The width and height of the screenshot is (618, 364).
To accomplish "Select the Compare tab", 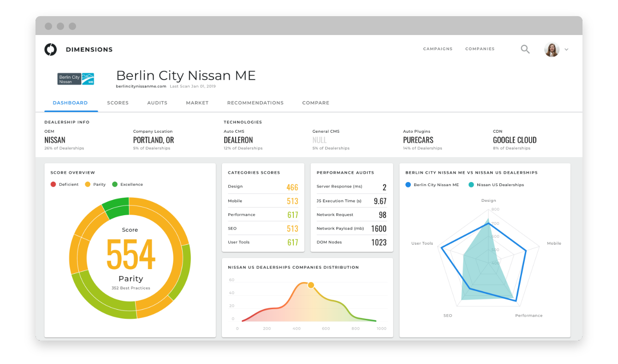I will pos(315,103).
